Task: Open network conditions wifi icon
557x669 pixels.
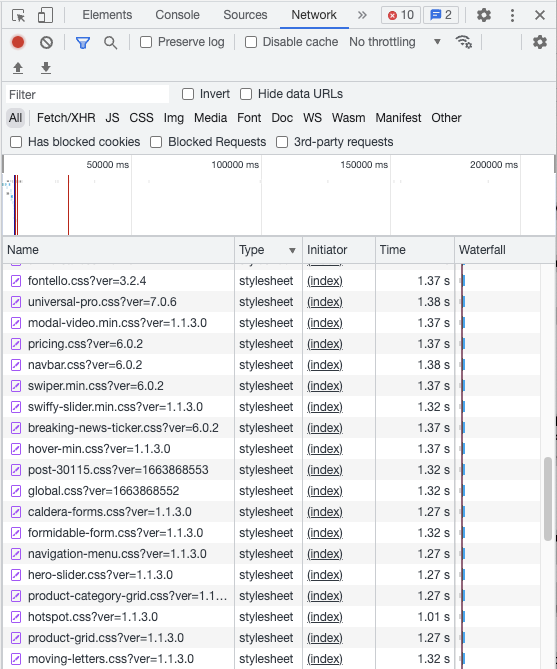Action: tap(464, 42)
